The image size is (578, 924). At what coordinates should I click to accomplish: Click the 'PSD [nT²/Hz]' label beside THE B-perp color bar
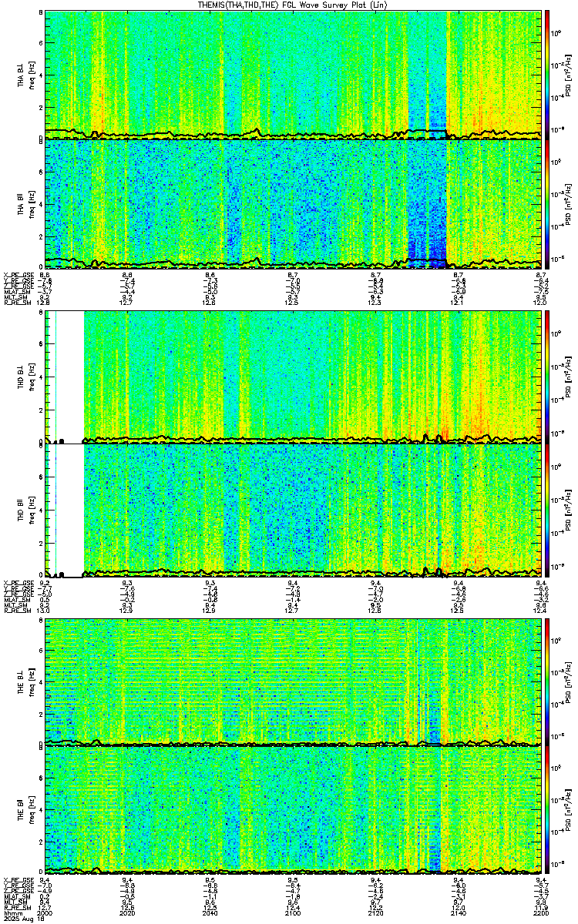(569, 681)
